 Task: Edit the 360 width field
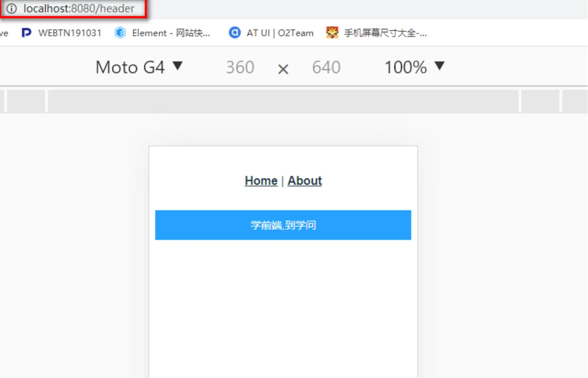[240, 68]
